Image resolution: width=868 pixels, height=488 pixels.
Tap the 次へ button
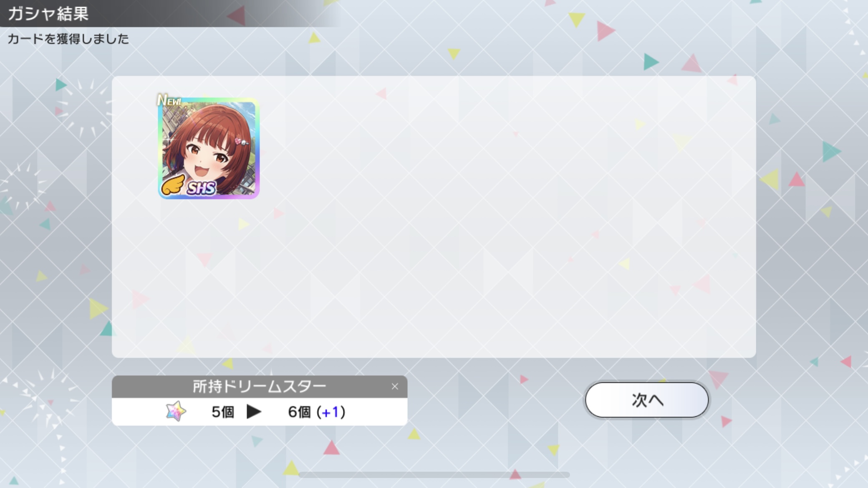pos(646,400)
